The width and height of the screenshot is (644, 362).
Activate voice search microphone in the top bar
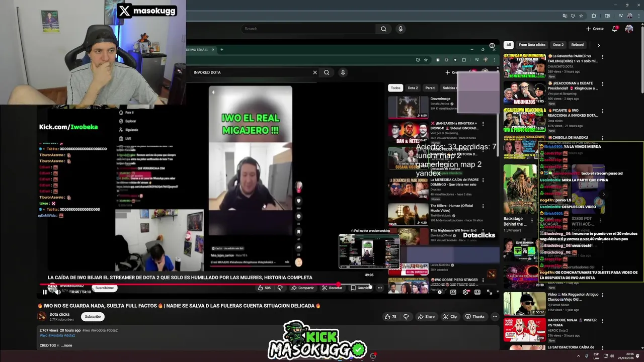(400, 29)
